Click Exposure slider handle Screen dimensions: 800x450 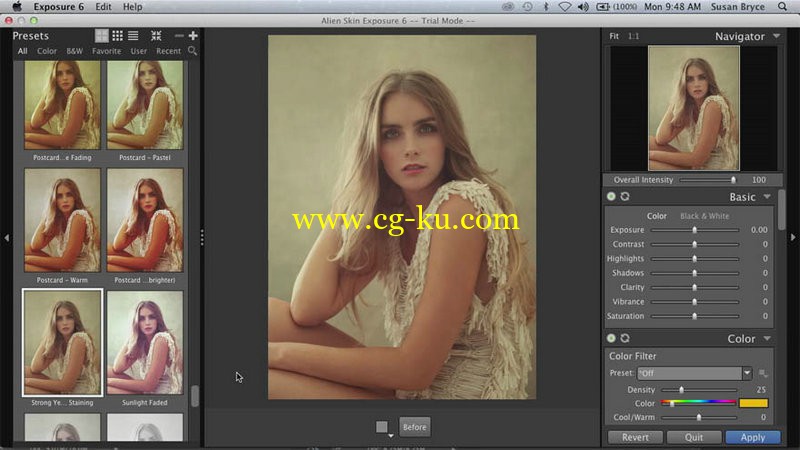click(x=694, y=230)
